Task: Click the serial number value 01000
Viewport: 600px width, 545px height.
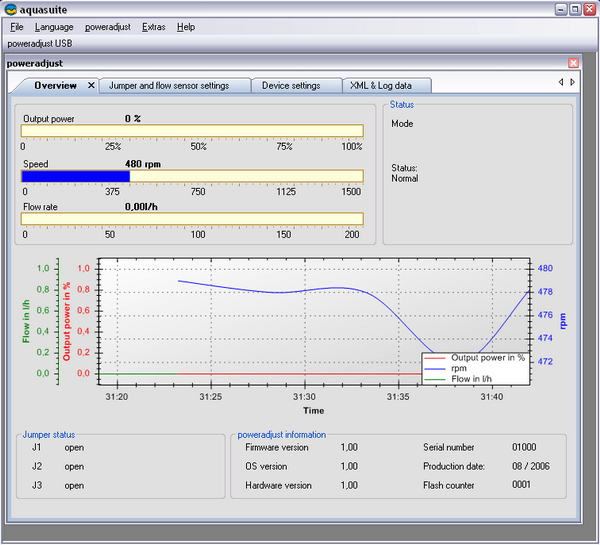Action: point(524,447)
